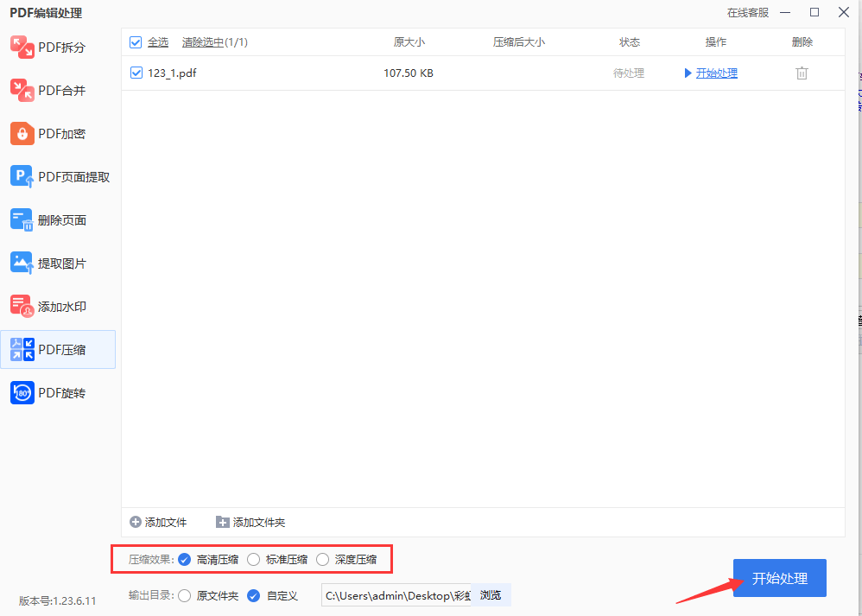
Task: Click the folder-plus icon beside 添加文件夹
Action: pyautogui.click(x=222, y=522)
